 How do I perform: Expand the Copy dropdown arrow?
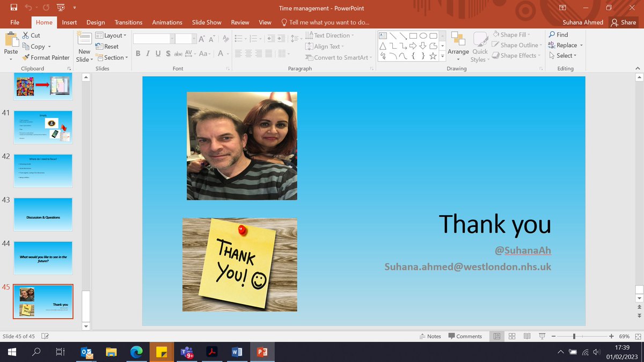click(x=49, y=47)
